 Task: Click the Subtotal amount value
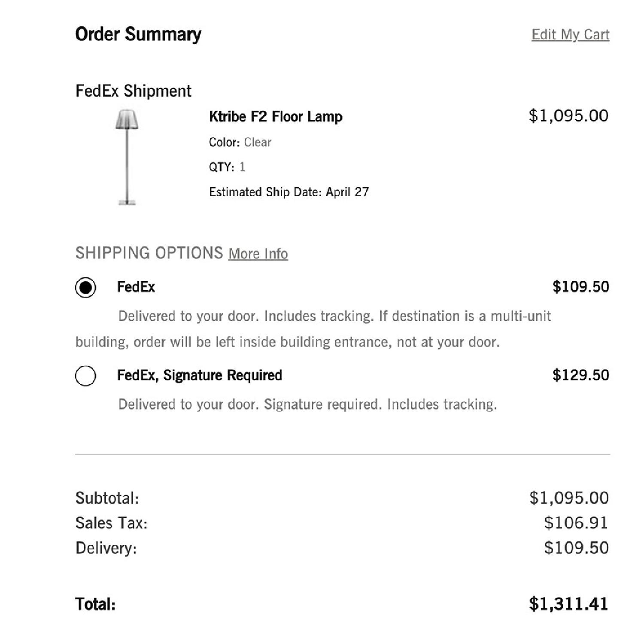(568, 498)
